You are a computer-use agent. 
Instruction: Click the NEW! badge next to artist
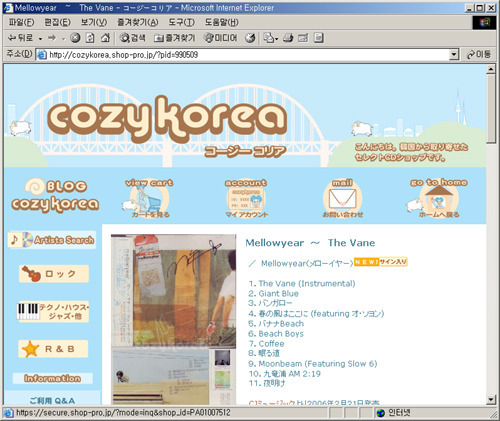(366, 262)
